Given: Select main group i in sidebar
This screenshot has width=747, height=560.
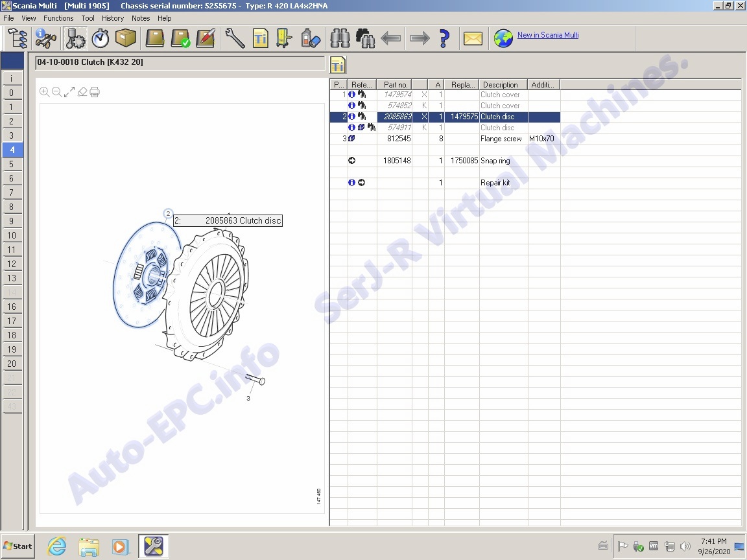Looking at the screenshot, I should pos(12,78).
